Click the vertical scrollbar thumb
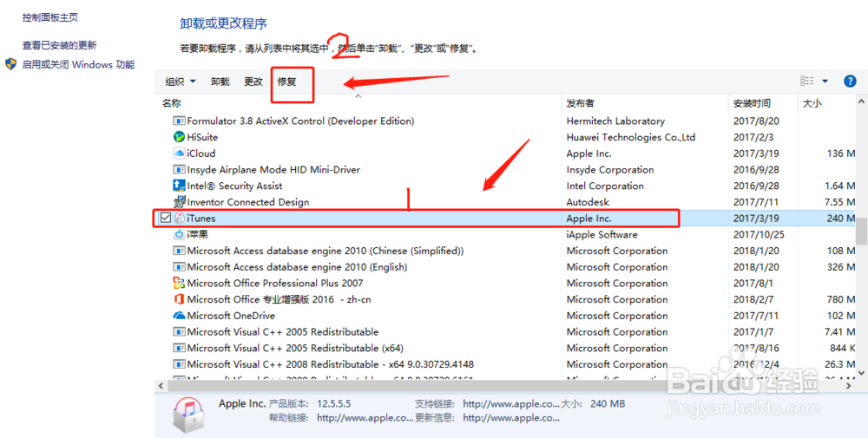The image size is (868, 438). tap(861, 232)
